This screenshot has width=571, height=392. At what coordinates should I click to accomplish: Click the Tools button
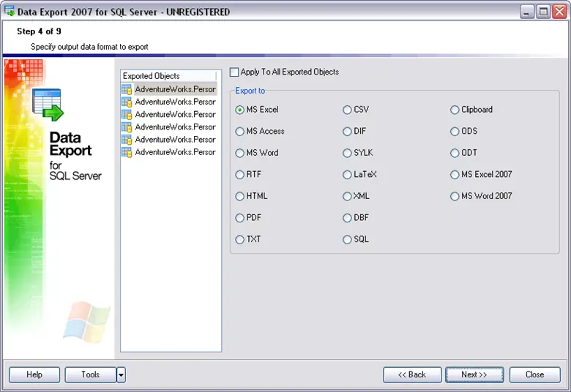click(90, 374)
